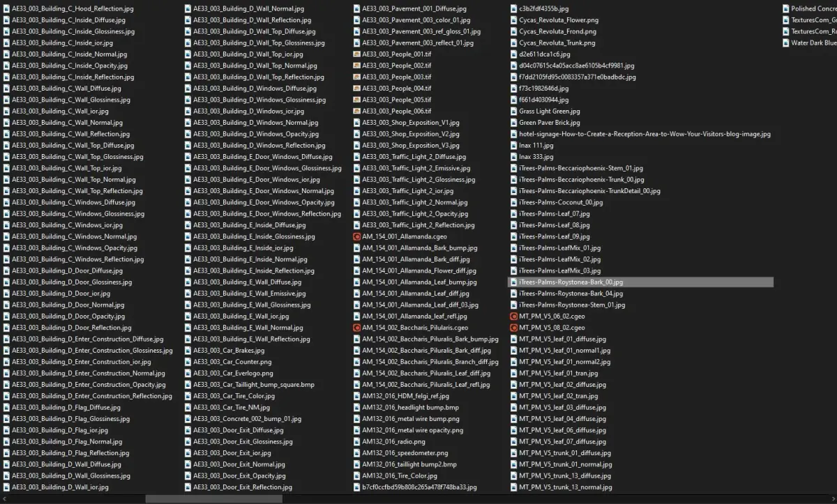
Task: Click the AE33_003_People_003.tif image icon
Action: click(x=356, y=77)
